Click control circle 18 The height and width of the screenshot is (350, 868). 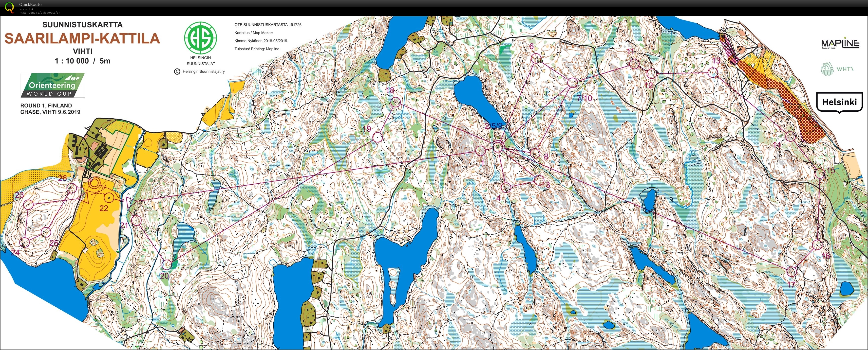pos(396,102)
